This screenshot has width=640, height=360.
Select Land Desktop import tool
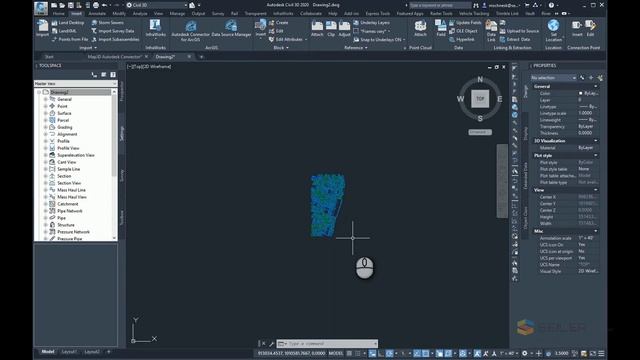[68, 23]
